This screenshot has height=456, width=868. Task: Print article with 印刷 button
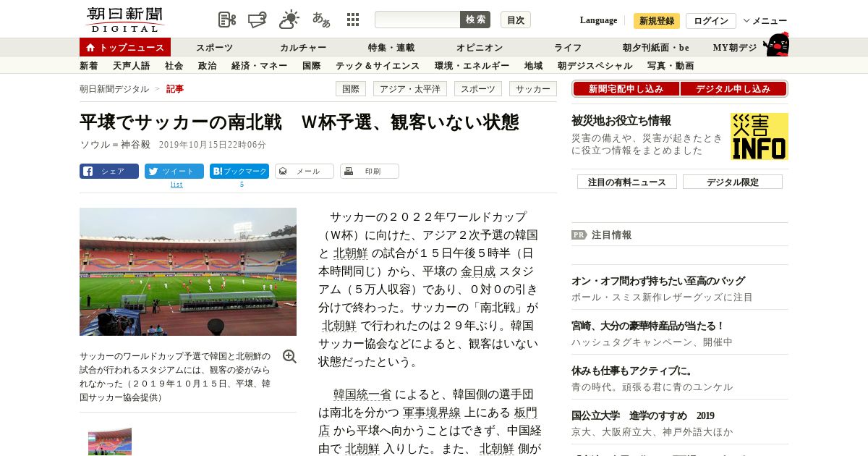[x=370, y=172]
